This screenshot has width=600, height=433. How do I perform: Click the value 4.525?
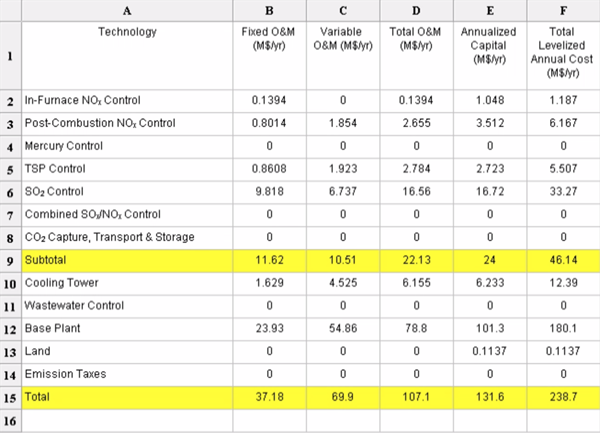tap(343, 283)
